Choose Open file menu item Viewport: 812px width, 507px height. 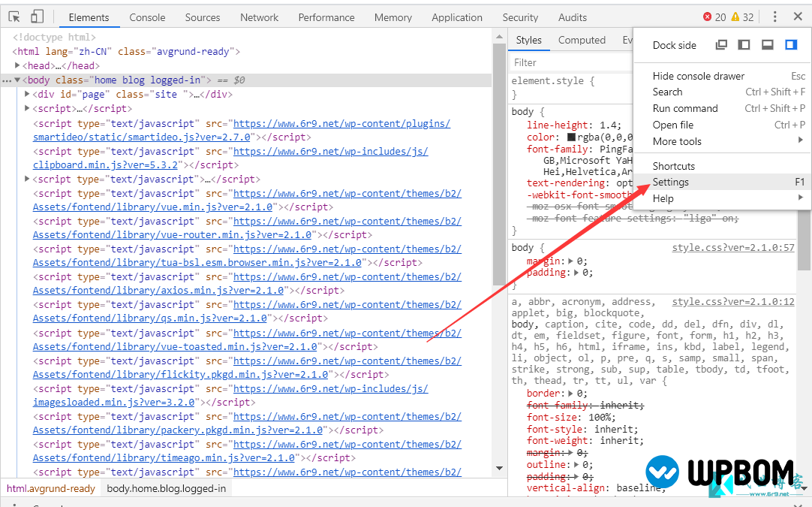pos(722,125)
